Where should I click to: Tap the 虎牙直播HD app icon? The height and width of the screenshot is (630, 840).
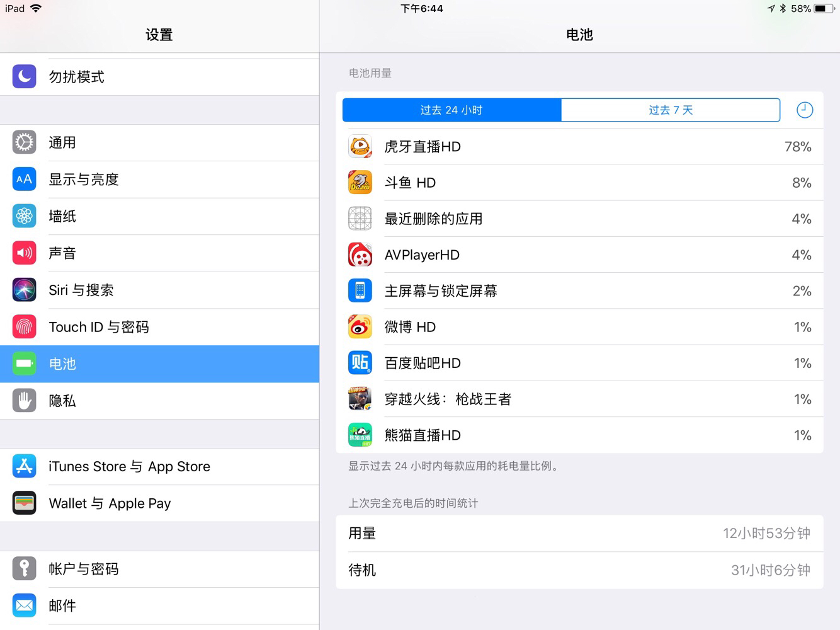pyautogui.click(x=360, y=147)
